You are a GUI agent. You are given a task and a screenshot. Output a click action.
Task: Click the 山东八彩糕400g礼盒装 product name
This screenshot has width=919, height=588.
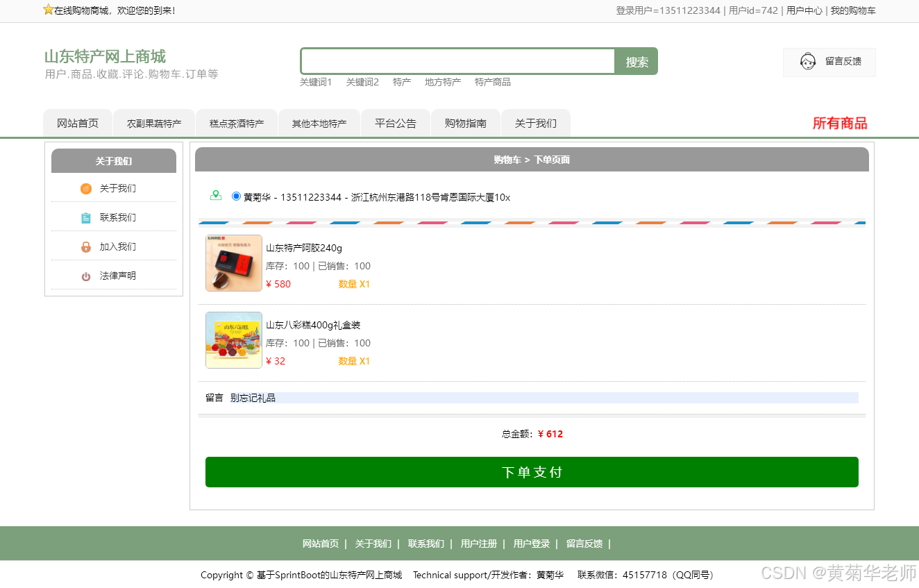313,325
